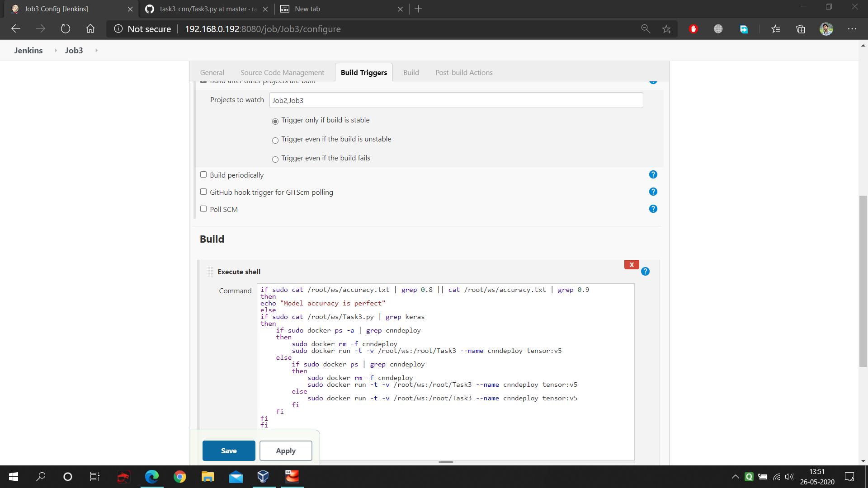Image resolution: width=868 pixels, height=488 pixels.
Task: Open the browser settings ellipsis menu
Action: [852, 29]
